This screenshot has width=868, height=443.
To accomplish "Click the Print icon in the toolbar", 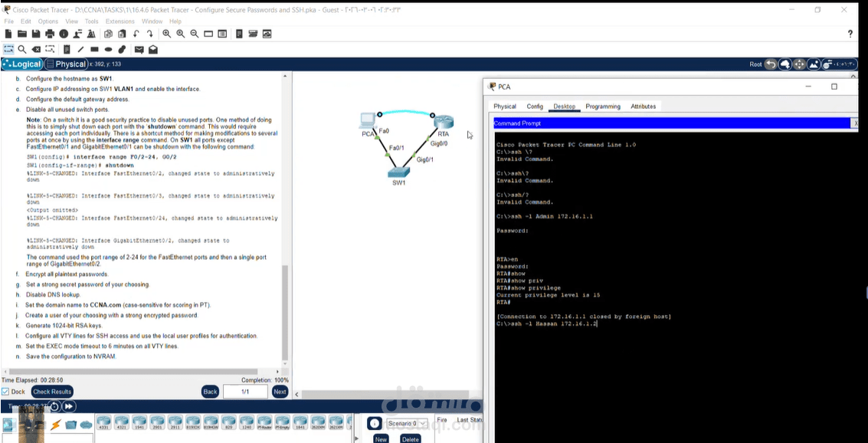I will [x=50, y=34].
